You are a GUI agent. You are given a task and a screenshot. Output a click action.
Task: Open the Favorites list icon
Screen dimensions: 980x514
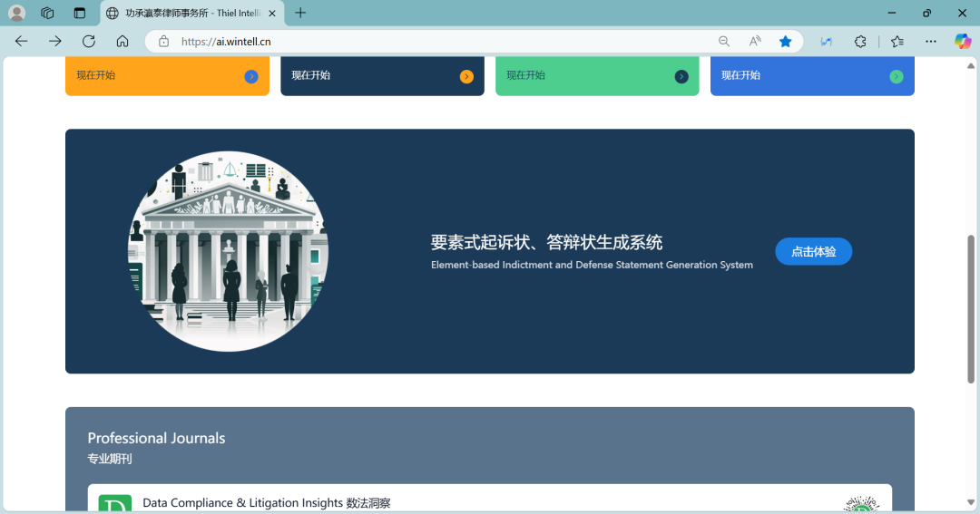pos(897,41)
